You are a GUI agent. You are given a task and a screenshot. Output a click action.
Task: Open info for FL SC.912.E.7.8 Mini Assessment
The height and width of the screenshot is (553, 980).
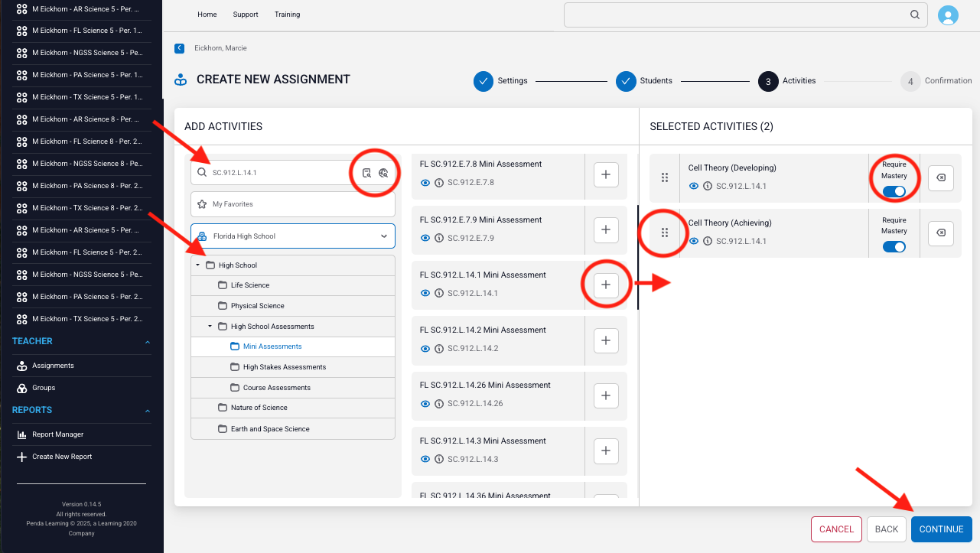point(439,183)
